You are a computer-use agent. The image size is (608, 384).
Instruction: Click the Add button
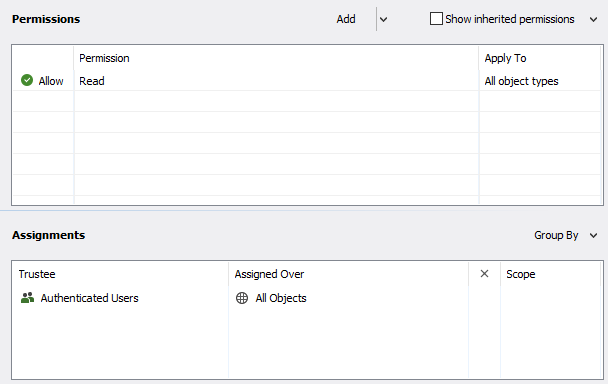346,19
